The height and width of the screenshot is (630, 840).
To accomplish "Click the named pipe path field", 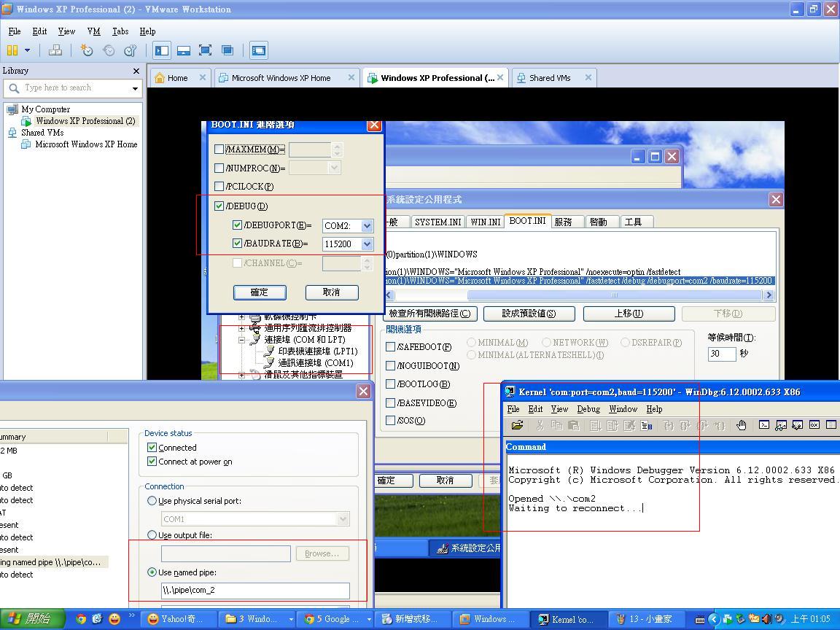I will pyautogui.click(x=255, y=591).
